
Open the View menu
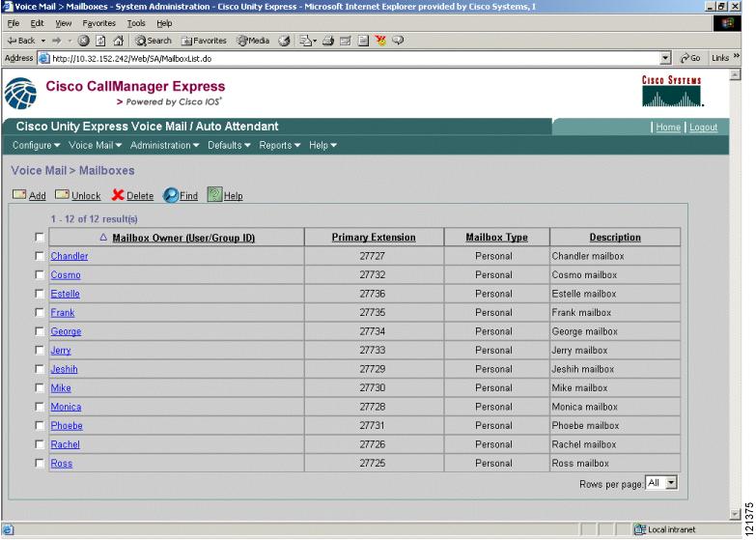pyautogui.click(x=63, y=23)
